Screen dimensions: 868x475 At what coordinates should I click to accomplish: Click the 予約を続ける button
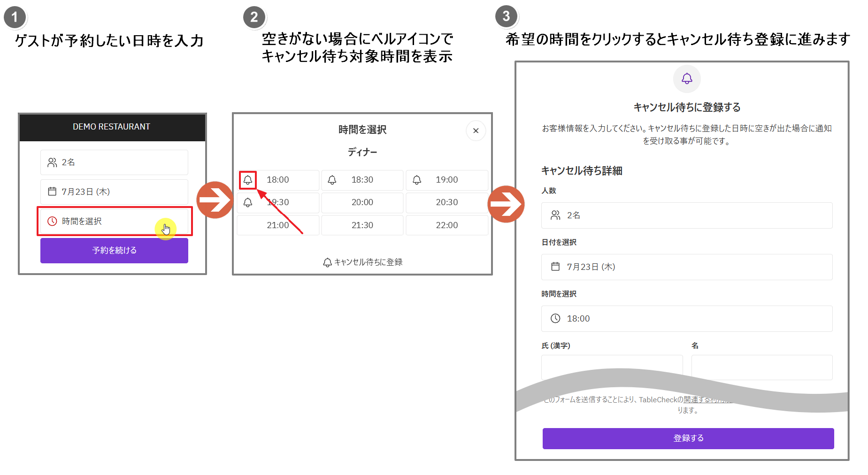pyautogui.click(x=114, y=251)
